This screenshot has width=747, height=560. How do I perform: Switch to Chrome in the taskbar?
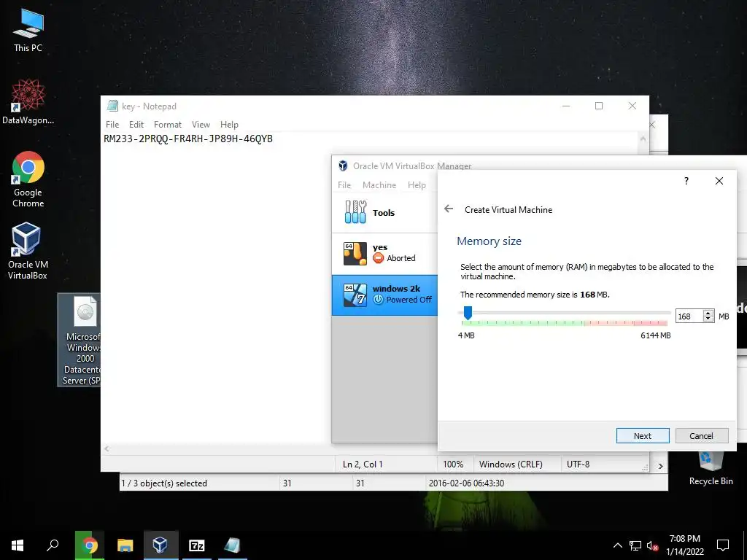(89, 545)
